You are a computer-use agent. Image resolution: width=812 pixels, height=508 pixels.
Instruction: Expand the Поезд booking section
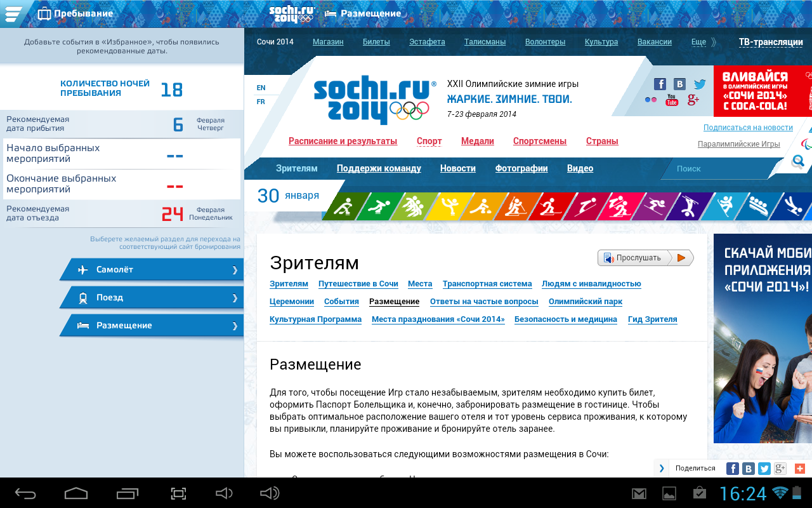point(152,298)
